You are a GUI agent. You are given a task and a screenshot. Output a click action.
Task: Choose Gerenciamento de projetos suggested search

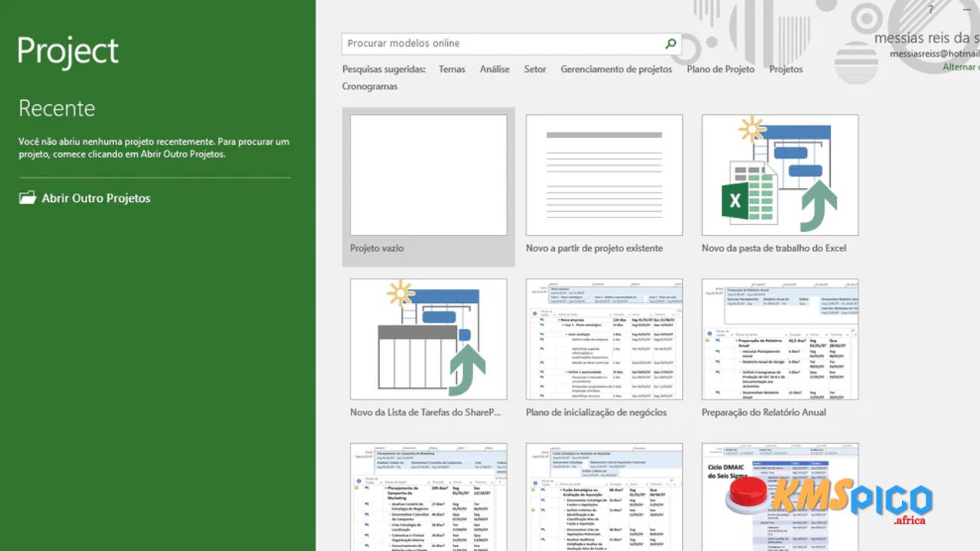[616, 69]
